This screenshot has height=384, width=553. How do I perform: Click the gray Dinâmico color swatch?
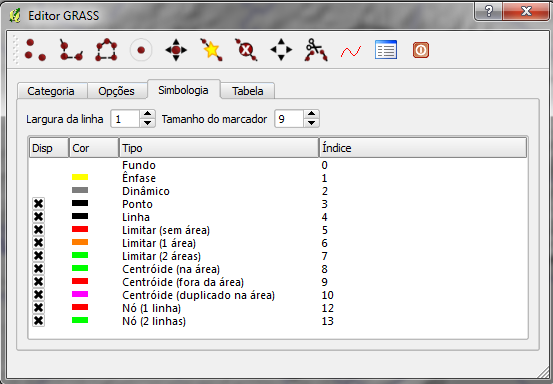click(x=80, y=190)
